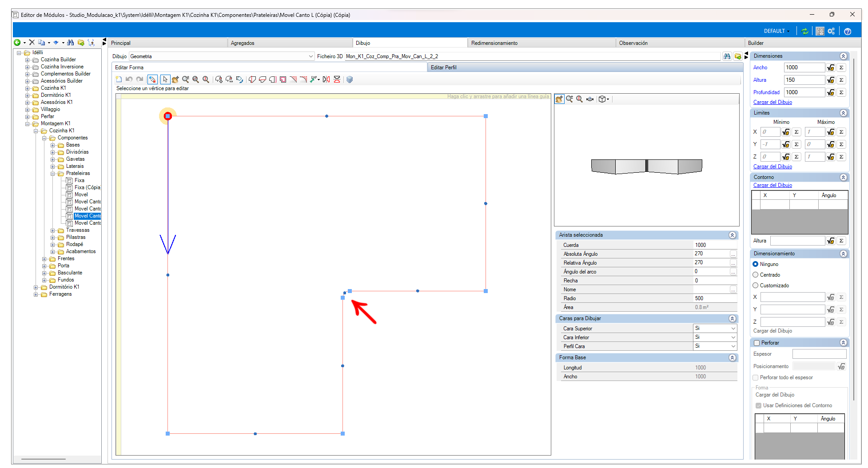868x468 pixels.
Task: Select the Centrado radio option
Action: [755, 275]
